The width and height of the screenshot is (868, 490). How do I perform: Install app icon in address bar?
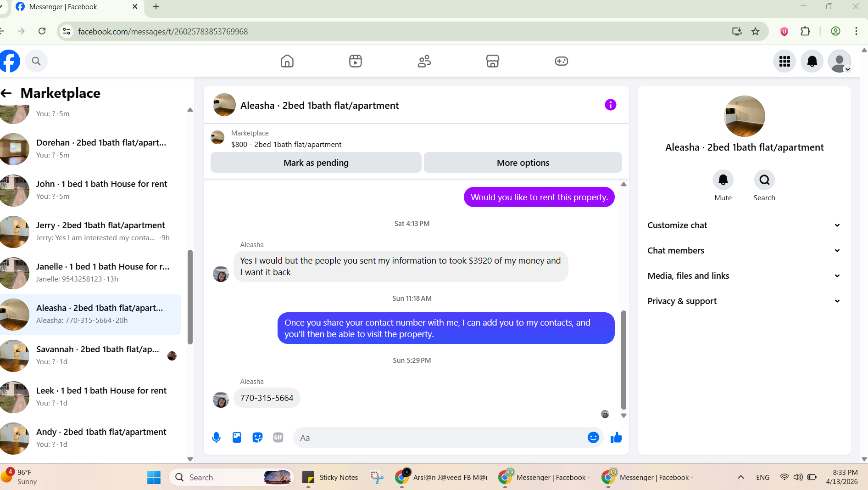point(737,31)
